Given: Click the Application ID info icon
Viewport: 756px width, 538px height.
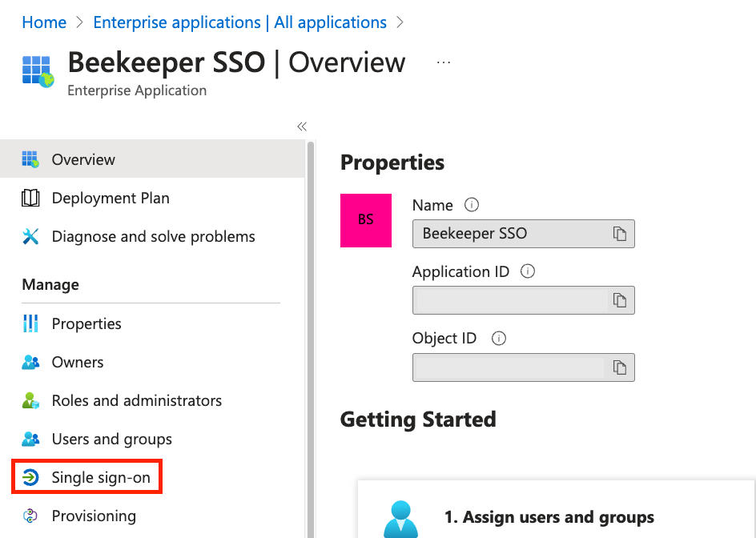Looking at the screenshot, I should pos(528,271).
